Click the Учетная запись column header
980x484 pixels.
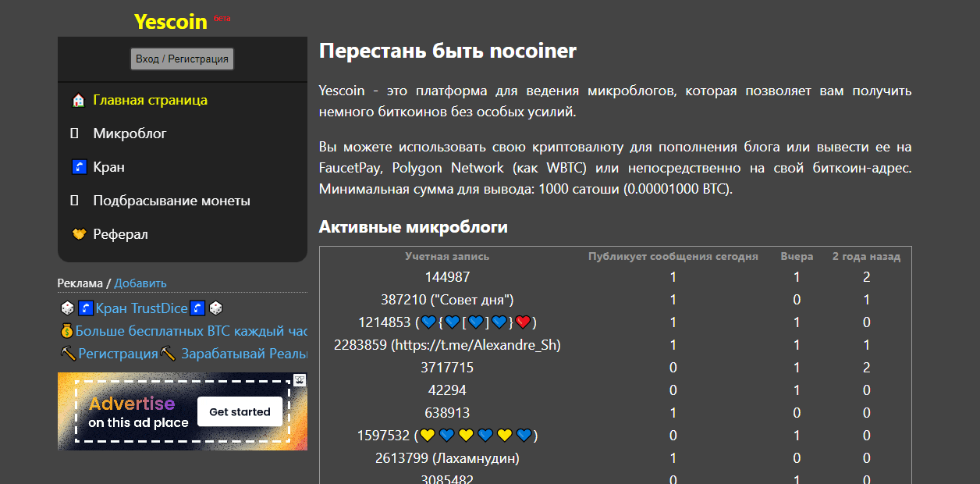tap(447, 256)
